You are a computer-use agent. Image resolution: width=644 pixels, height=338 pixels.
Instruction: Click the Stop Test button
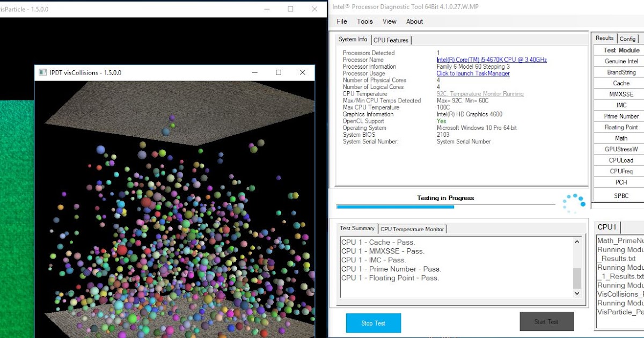(374, 323)
